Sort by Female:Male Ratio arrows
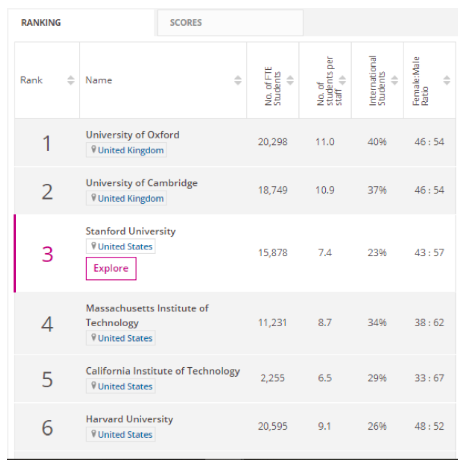The height and width of the screenshot is (468, 463). tap(447, 80)
